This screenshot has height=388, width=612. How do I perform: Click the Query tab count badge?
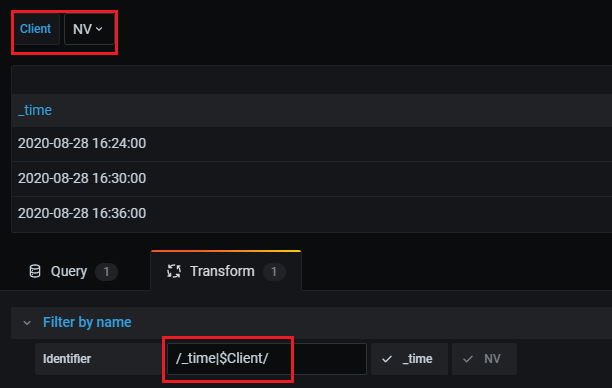pyautogui.click(x=106, y=272)
